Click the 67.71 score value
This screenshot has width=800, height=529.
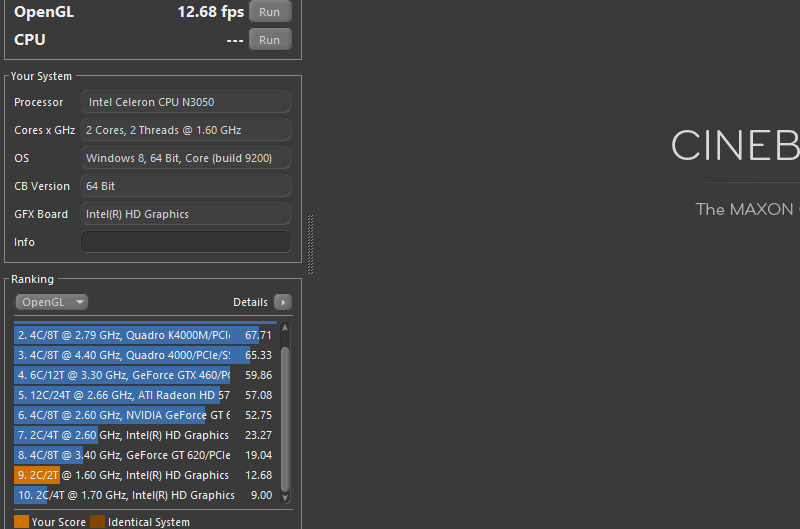click(258, 335)
